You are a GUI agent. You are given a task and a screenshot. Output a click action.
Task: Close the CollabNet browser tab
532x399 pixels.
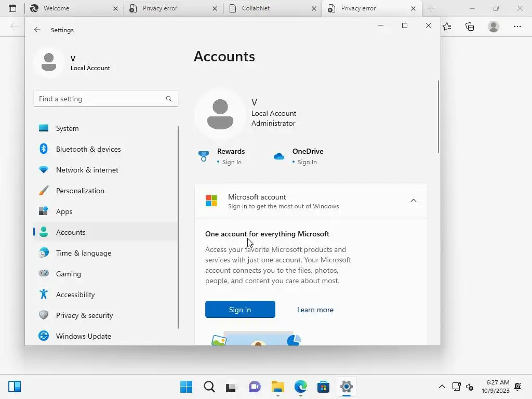pyautogui.click(x=314, y=8)
